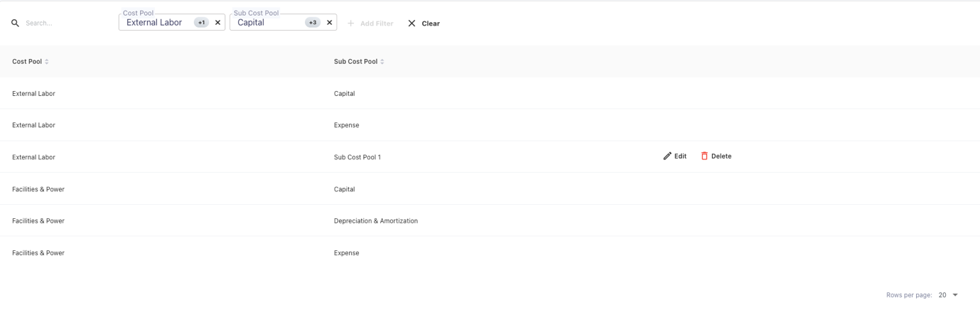Type in the Search input field
The image size is (980, 320).
pos(64,23)
